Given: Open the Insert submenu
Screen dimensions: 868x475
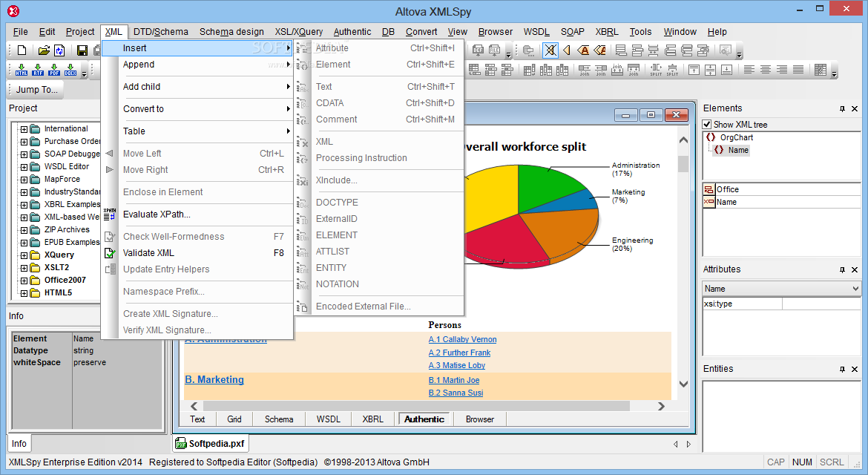Looking at the screenshot, I should point(197,48).
